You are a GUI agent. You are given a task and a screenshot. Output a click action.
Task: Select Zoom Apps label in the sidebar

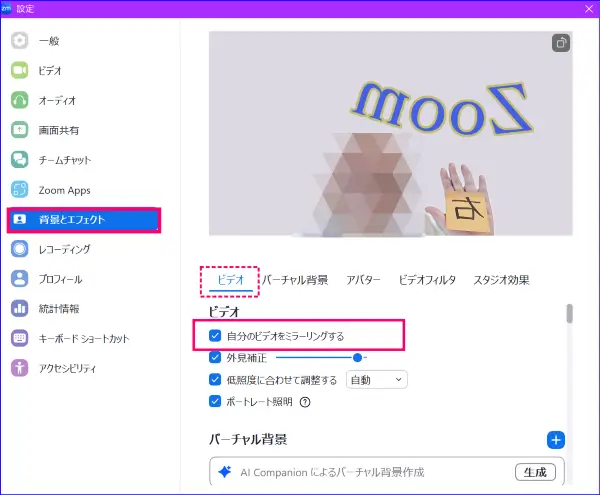65,190
